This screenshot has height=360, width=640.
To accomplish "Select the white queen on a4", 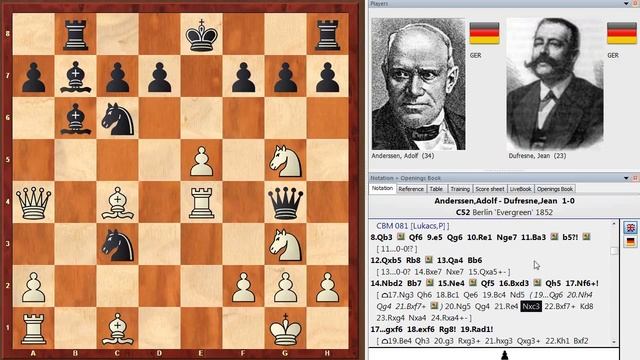I will [x=33, y=203].
